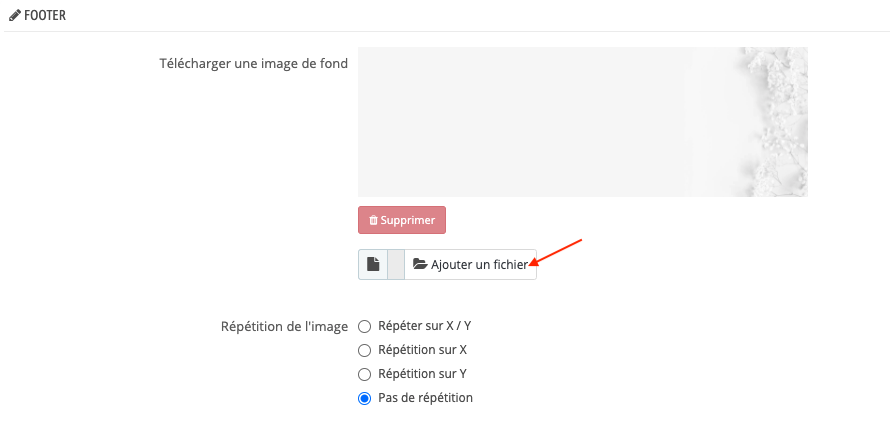
Task: Click the trash icon in Supprimer
Action: [373, 220]
